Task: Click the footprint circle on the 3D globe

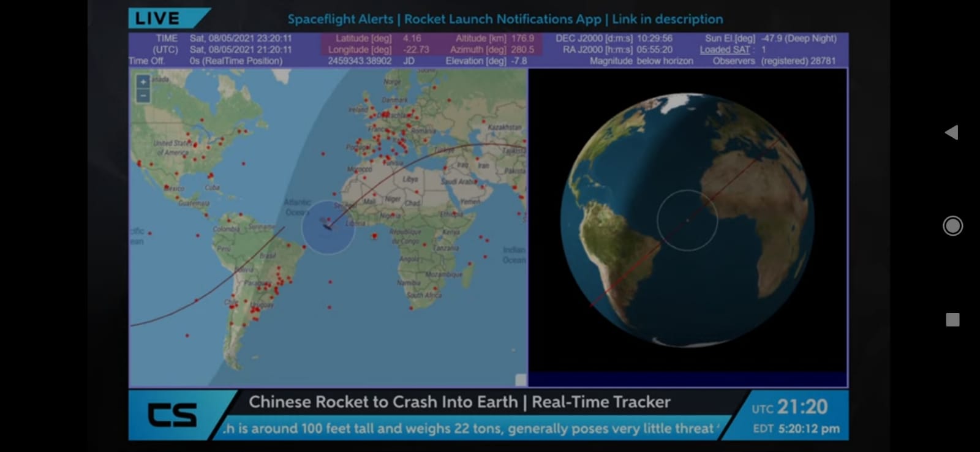Action: pos(687,220)
